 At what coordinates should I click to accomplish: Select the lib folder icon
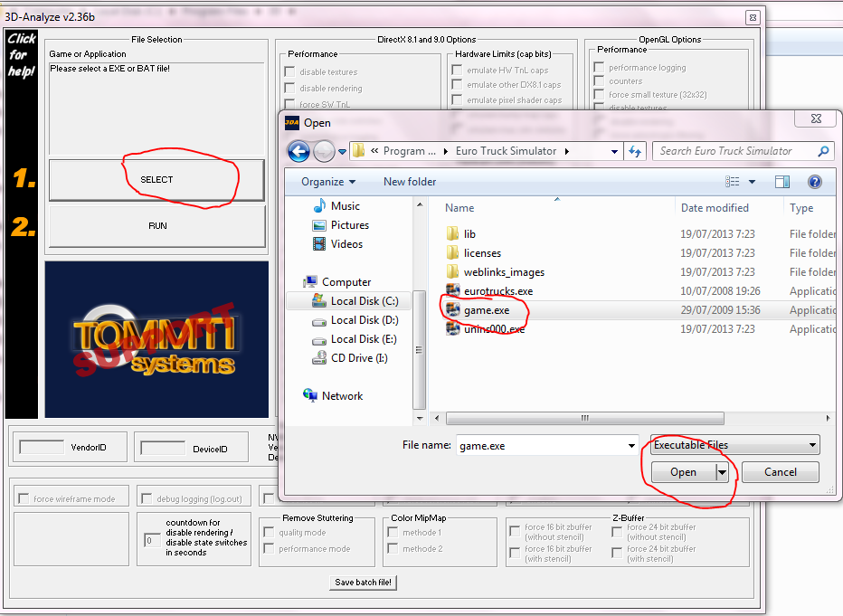pos(452,233)
